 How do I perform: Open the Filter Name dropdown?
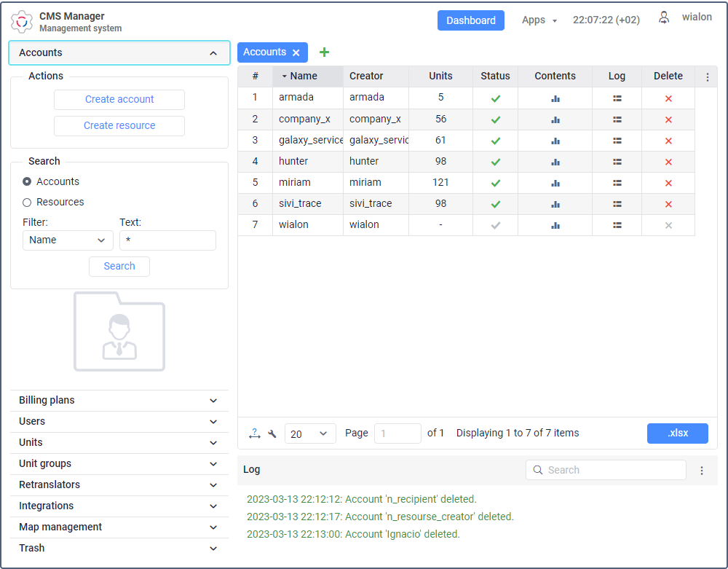[68, 240]
